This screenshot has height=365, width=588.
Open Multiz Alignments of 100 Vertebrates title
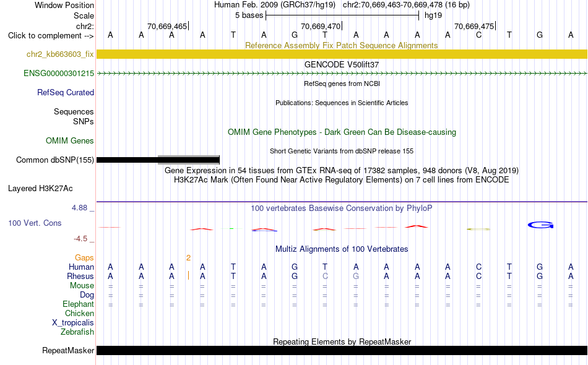pyautogui.click(x=342, y=249)
